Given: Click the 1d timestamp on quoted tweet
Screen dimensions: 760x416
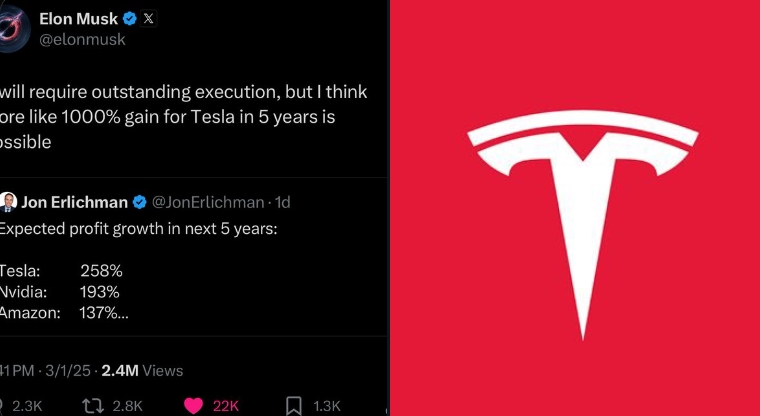Looking at the screenshot, I should tap(282, 202).
